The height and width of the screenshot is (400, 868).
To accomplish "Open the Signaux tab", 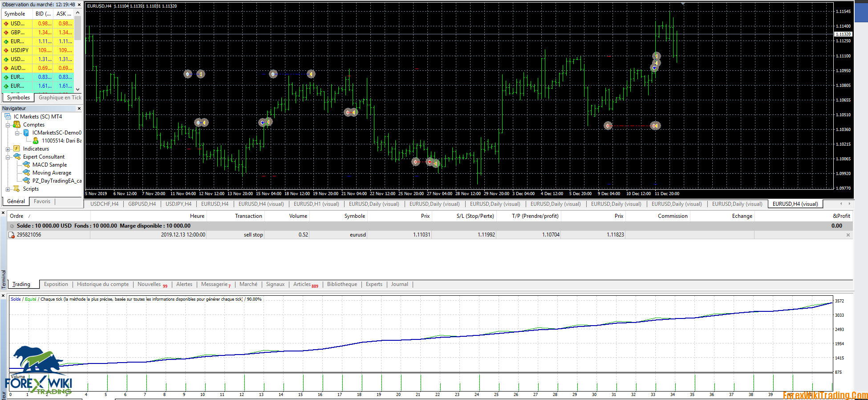I will (x=275, y=284).
